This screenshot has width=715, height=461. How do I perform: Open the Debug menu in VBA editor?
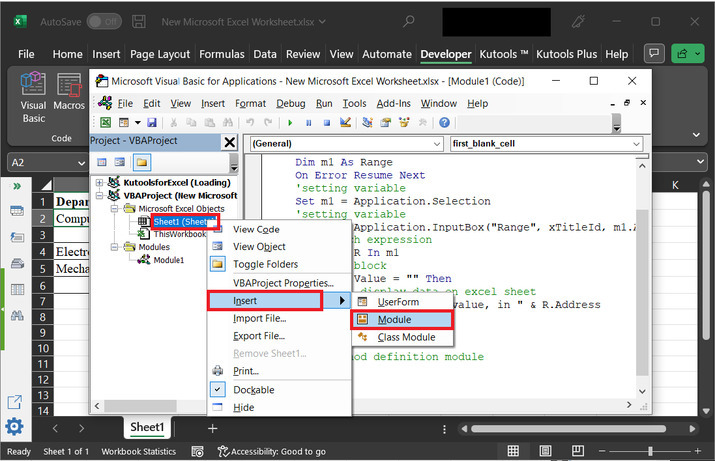(x=290, y=103)
